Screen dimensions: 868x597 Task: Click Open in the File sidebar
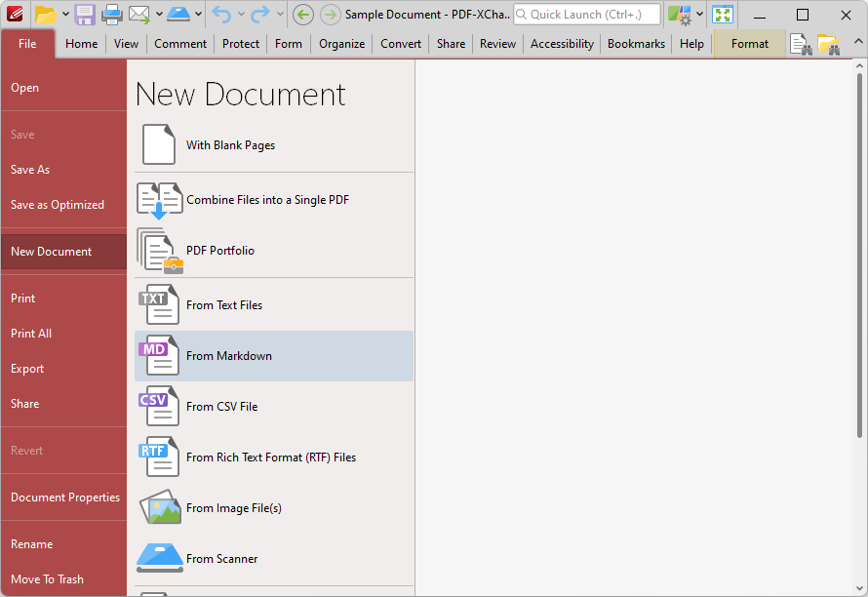point(63,88)
